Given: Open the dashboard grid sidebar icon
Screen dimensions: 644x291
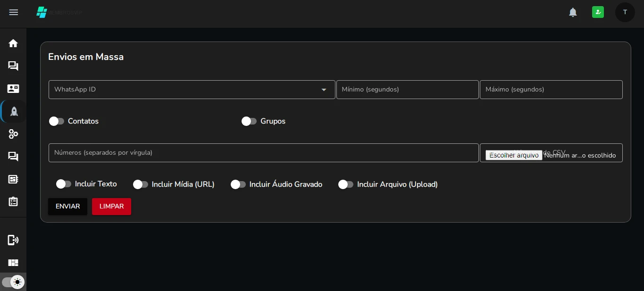Looking at the screenshot, I should coord(13,263).
